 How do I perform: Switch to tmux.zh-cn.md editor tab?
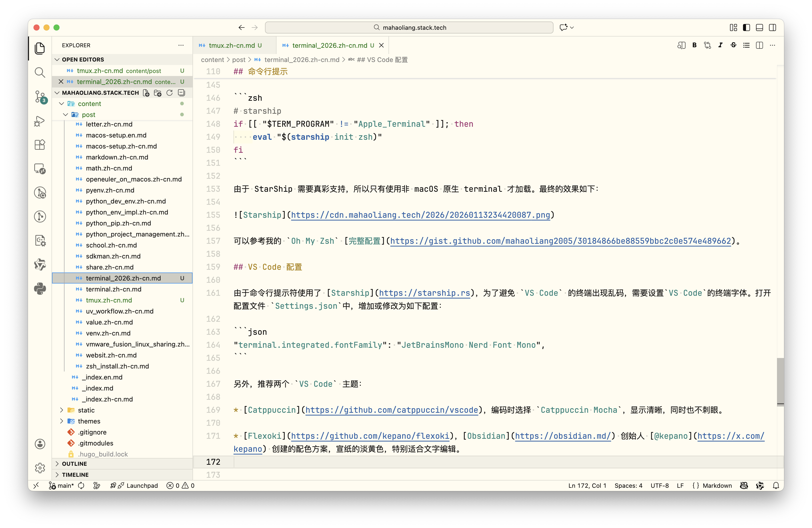(x=232, y=45)
